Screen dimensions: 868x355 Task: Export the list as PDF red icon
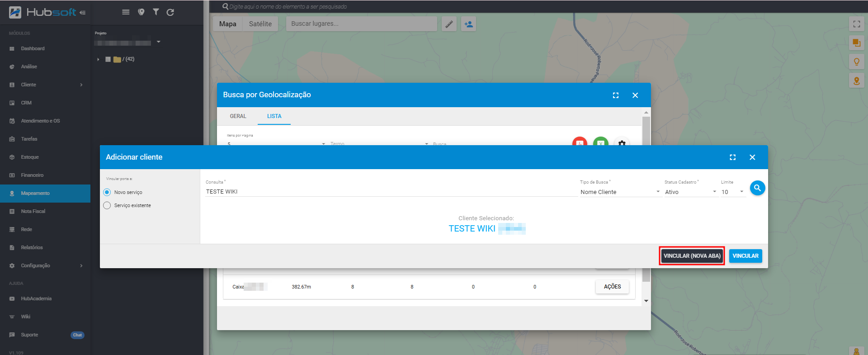(x=580, y=142)
